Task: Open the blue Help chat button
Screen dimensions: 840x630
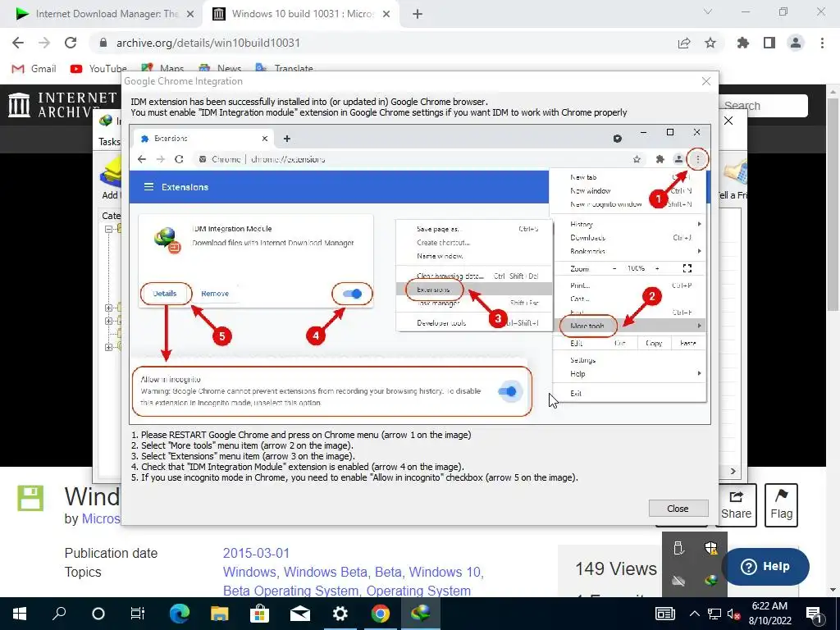Action: (765, 566)
